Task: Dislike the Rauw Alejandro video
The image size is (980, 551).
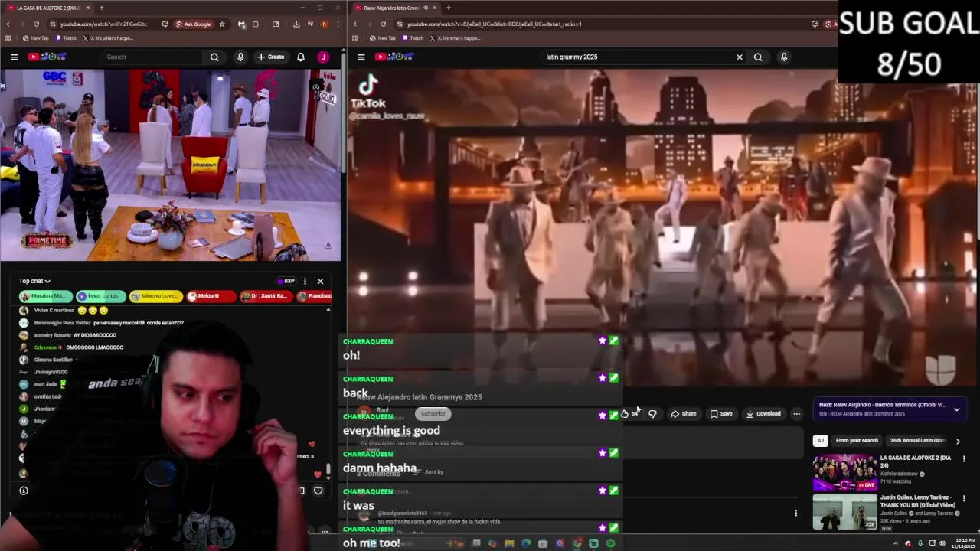Action: (652, 414)
